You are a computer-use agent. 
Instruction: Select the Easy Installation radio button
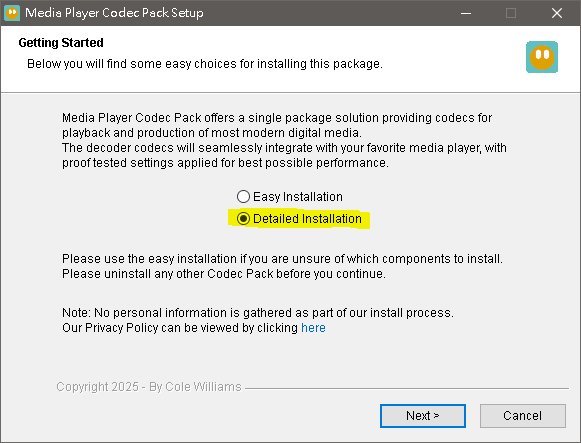coord(243,197)
